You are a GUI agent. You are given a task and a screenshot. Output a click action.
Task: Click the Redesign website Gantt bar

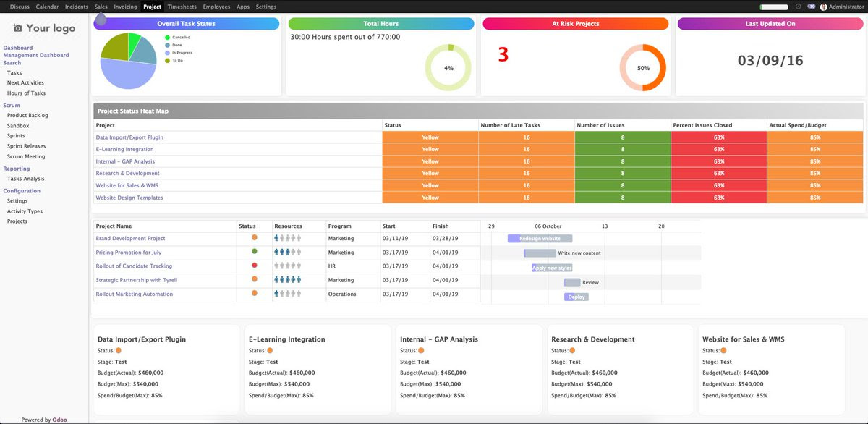[x=540, y=238]
